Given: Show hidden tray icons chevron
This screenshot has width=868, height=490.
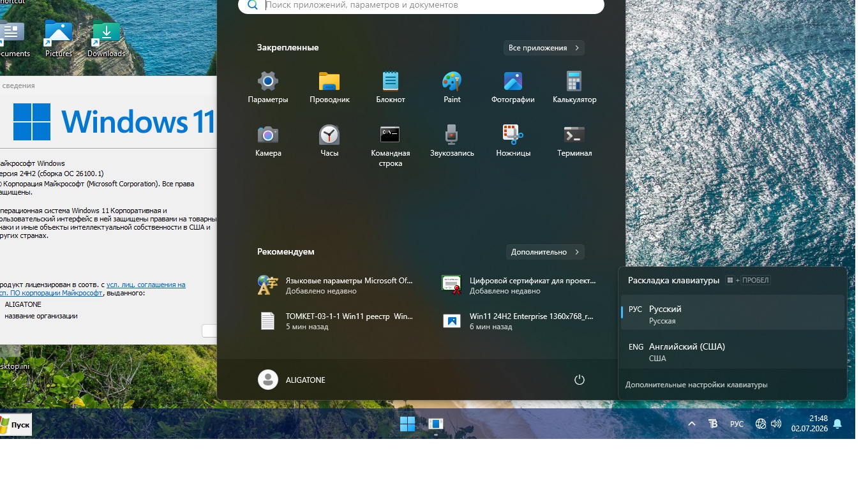Looking at the screenshot, I should [692, 424].
